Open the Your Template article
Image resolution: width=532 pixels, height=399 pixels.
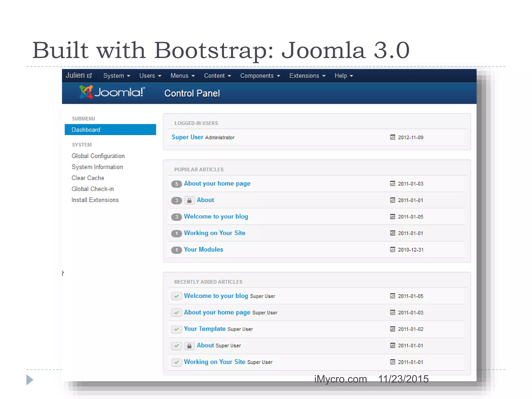pyautogui.click(x=205, y=329)
